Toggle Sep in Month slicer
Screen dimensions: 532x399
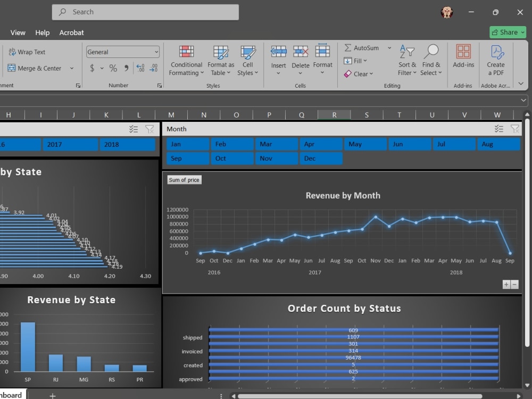(188, 159)
